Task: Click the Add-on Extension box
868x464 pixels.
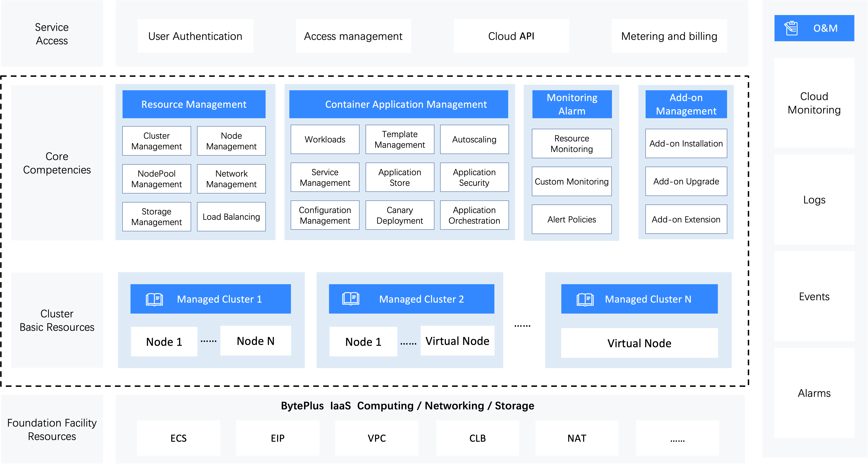Action: pyautogui.click(x=686, y=219)
